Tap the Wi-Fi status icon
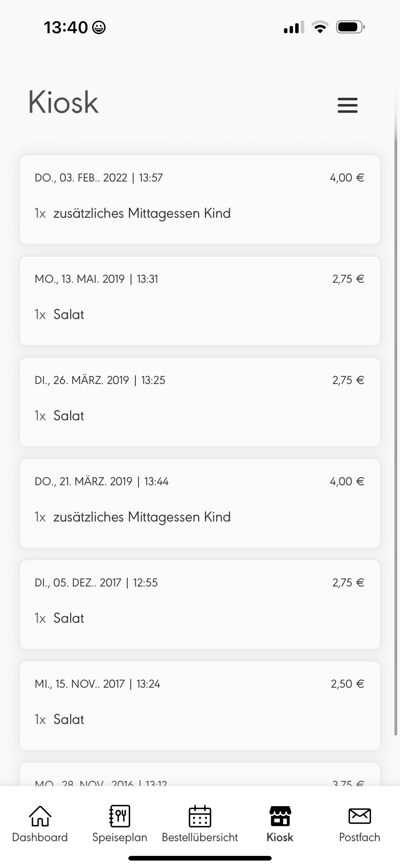Viewport: 400px width, 868px height. click(320, 27)
